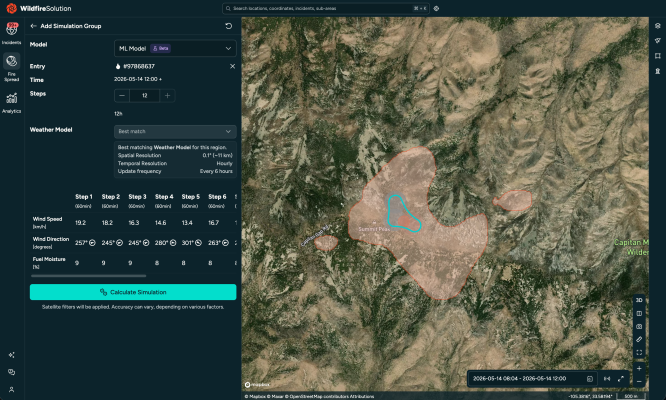Toggle the split view map icon

tap(639, 313)
